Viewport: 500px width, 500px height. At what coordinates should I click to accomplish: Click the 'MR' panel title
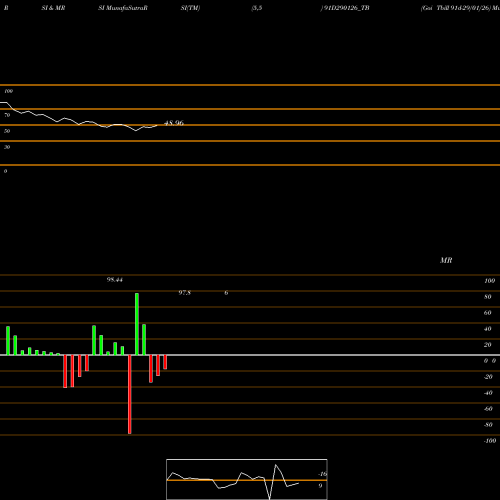click(x=446, y=260)
